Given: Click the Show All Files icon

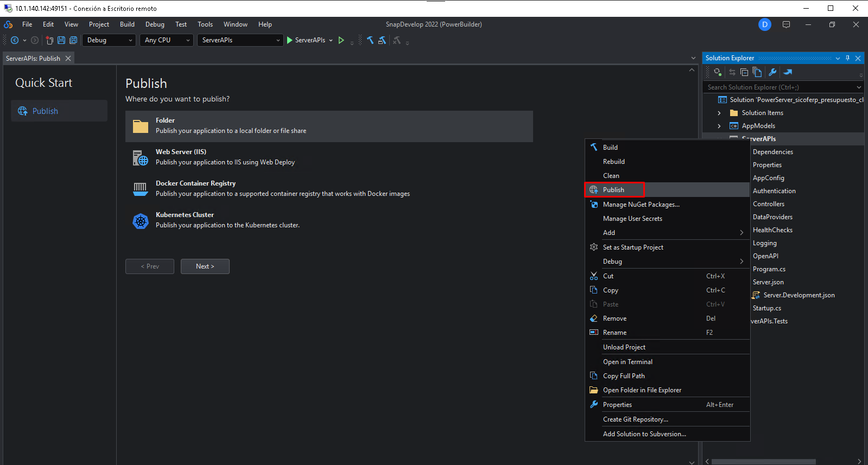Looking at the screenshot, I should click(757, 72).
